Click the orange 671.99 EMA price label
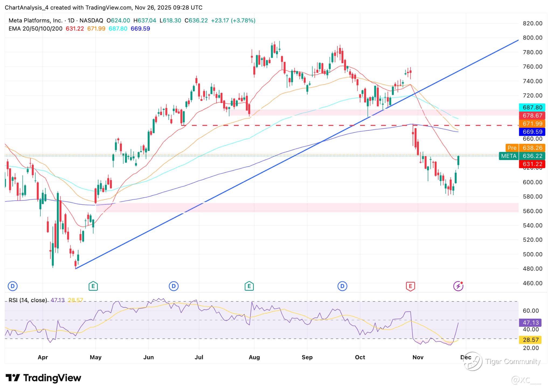This screenshot has height=392, width=552. (x=532, y=124)
